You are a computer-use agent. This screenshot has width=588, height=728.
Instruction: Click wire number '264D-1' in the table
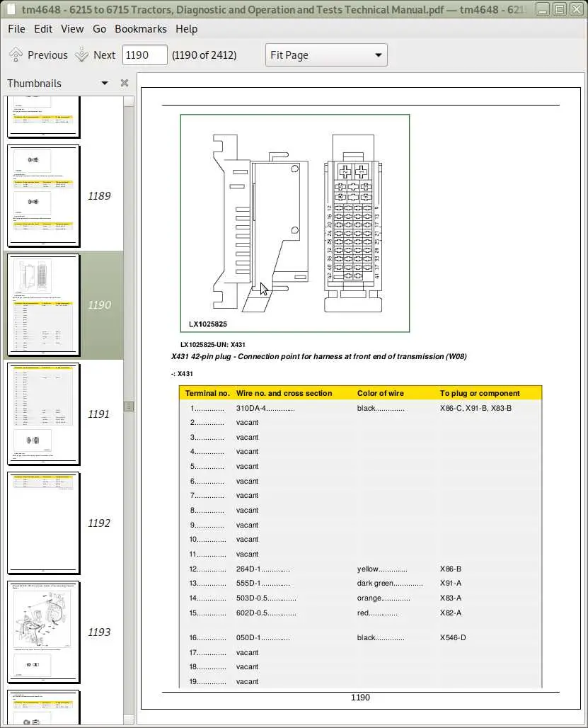[248, 569]
